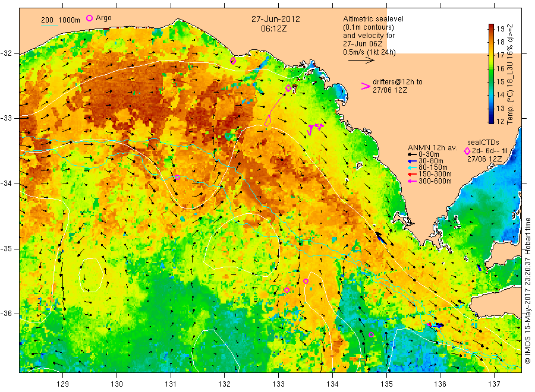Click seal CTD diamond near 132.2°E 32.1°S

tap(233, 61)
